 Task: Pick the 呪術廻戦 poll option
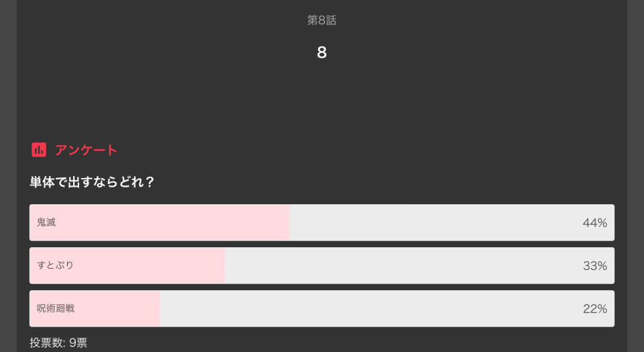pyautogui.click(x=322, y=308)
